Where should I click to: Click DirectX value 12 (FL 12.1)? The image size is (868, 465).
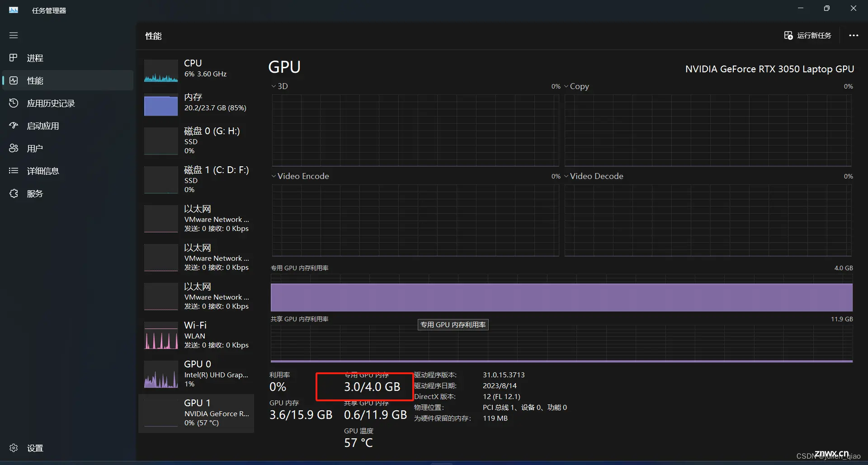coord(501,397)
